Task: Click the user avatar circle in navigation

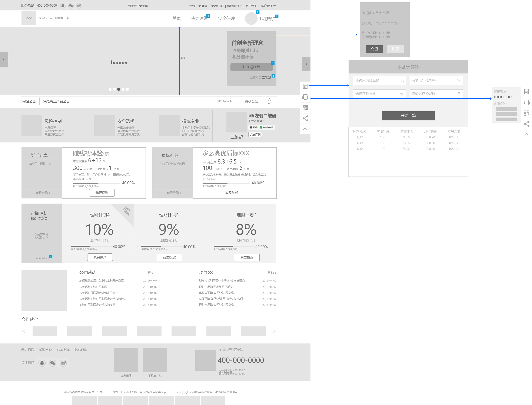Action: pyautogui.click(x=251, y=19)
